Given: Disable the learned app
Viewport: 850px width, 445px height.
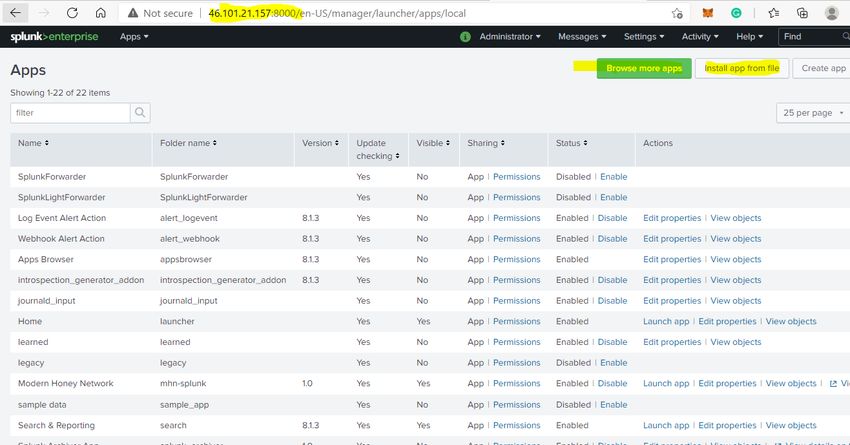Looking at the screenshot, I should tap(613, 342).
